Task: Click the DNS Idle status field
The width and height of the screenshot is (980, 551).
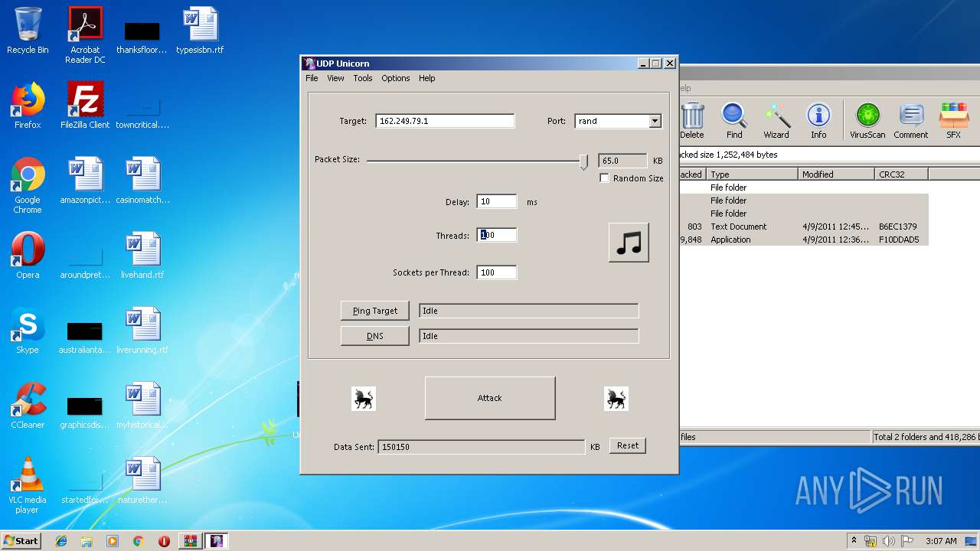Action: [x=528, y=336]
